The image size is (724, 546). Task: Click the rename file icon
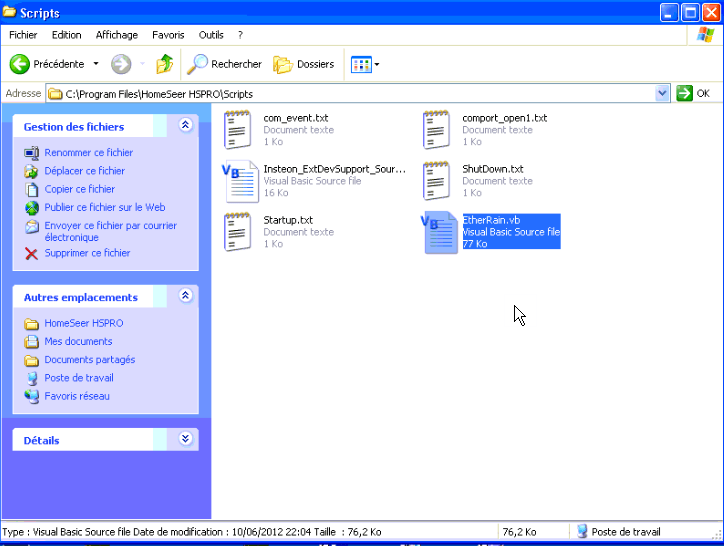pos(31,152)
